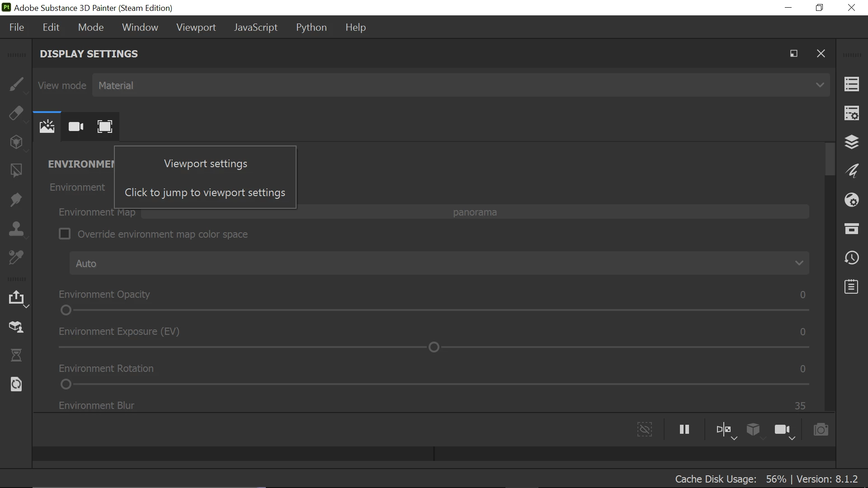Pause the viewport rendering
This screenshot has width=868, height=488.
[x=684, y=429]
